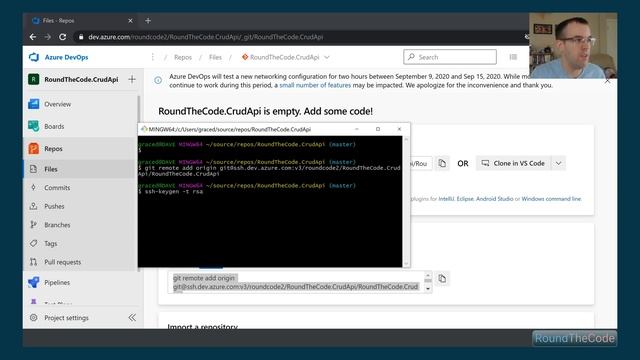The width and height of the screenshot is (640, 360).
Task: Click Repos in breadcrumb
Action: point(182,57)
